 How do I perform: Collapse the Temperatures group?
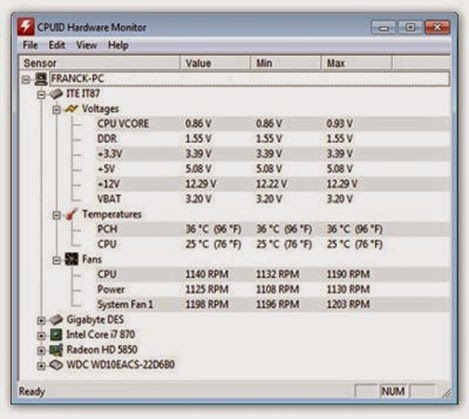(57, 215)
